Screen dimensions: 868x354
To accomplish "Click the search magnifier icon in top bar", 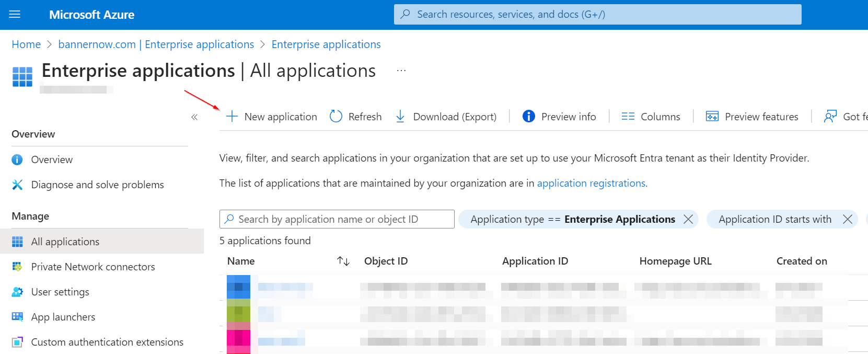I will point(405,14).
